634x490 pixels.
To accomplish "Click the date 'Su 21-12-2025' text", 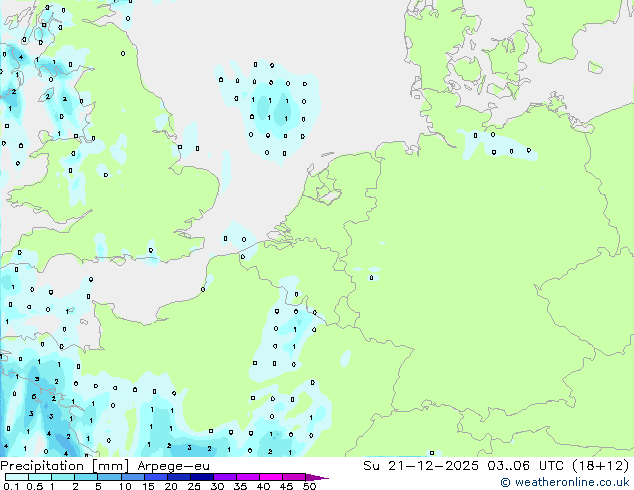I will point(421,466).
